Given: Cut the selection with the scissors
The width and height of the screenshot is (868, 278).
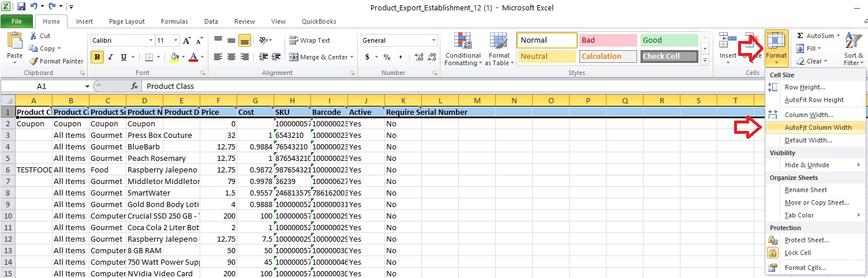Looking at the screenshot, I should [x=39, y=36].
